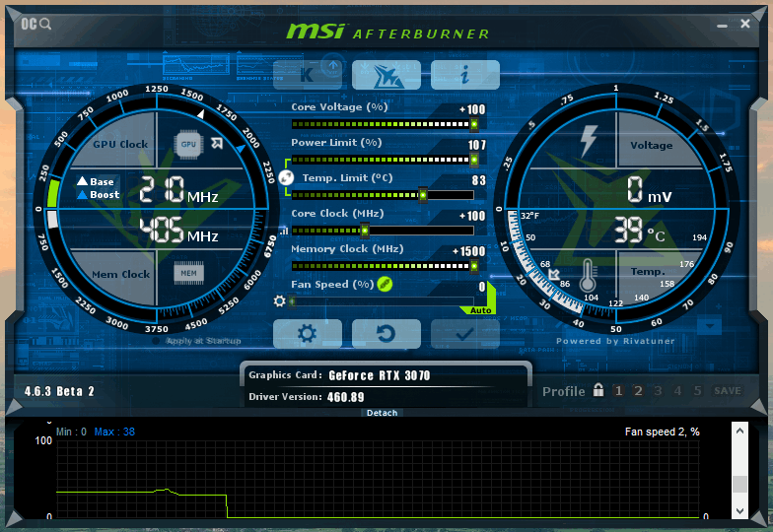
Task: Click the 4.6.3 Beta 2 version label
Action: (59, 391)
